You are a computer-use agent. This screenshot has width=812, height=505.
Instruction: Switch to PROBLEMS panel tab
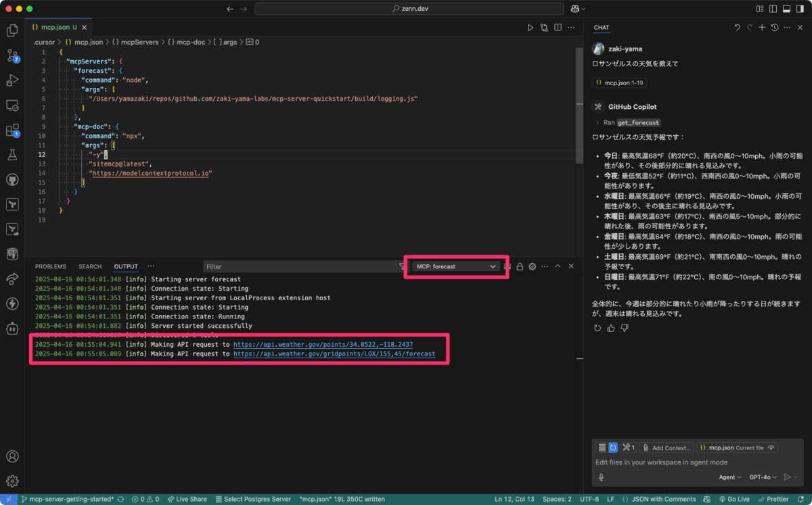pos(51,266)
